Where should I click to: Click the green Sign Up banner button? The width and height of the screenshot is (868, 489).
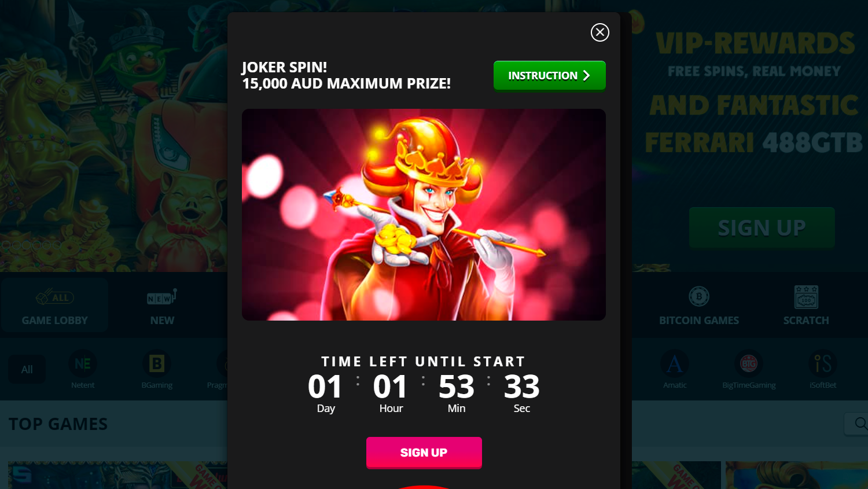click(762, 227)
